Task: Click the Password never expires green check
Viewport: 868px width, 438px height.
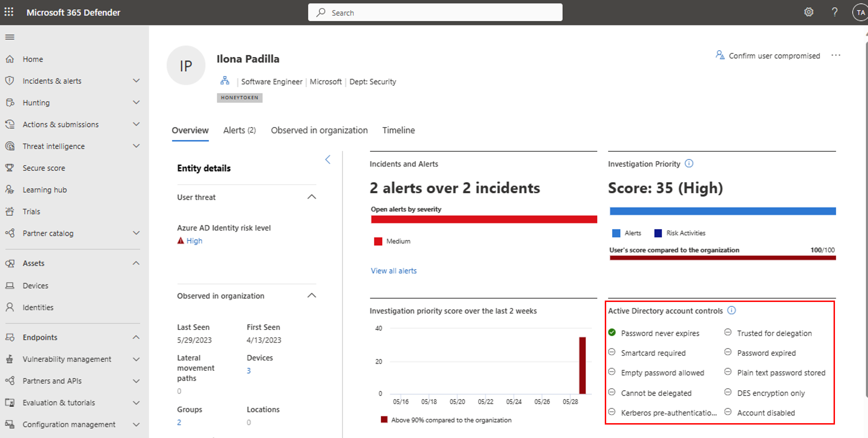Action: 612,333
